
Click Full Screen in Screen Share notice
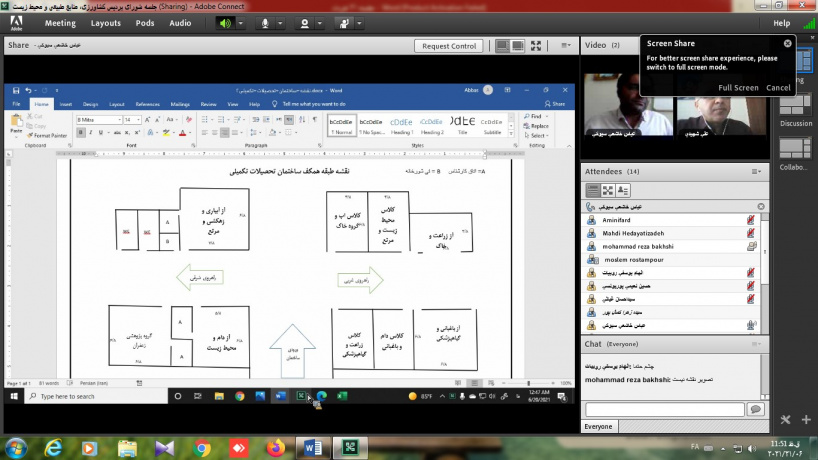(x=738, y=88)
